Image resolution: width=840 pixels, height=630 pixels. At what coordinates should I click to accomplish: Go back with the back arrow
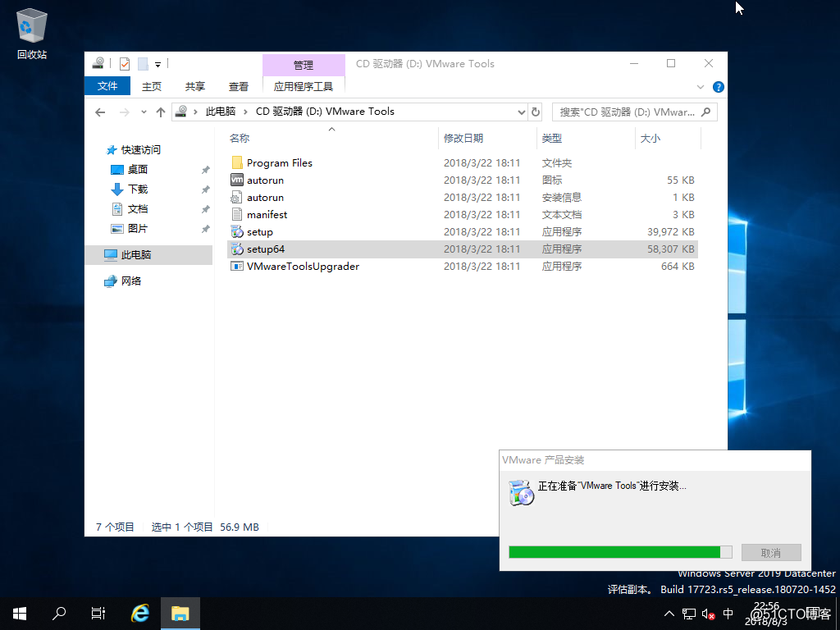pos(100,112)
